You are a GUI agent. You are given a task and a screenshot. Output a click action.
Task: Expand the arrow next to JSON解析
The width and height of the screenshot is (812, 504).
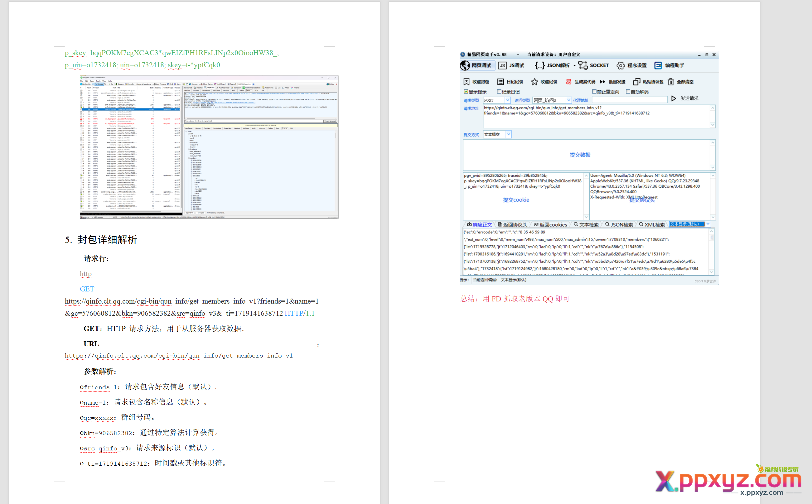coord(574,66)
